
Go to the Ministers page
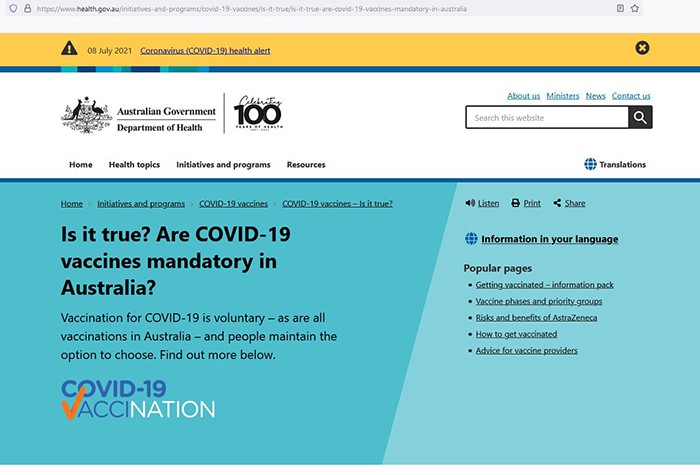(562, 96)
